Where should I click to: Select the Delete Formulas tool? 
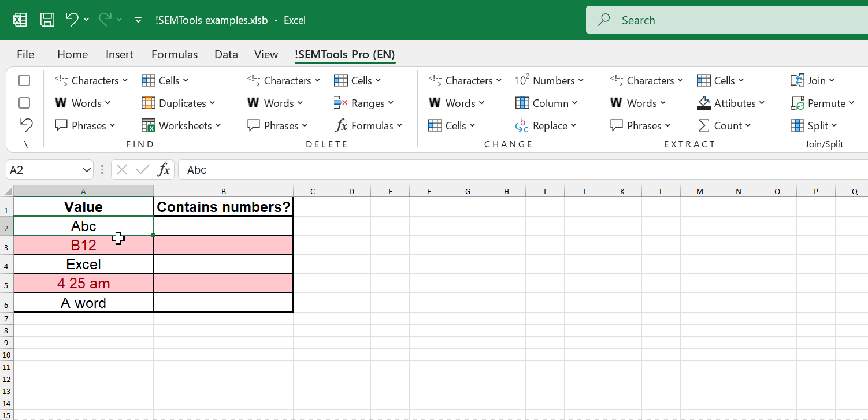pyautogui.click(x=369, y=125)
